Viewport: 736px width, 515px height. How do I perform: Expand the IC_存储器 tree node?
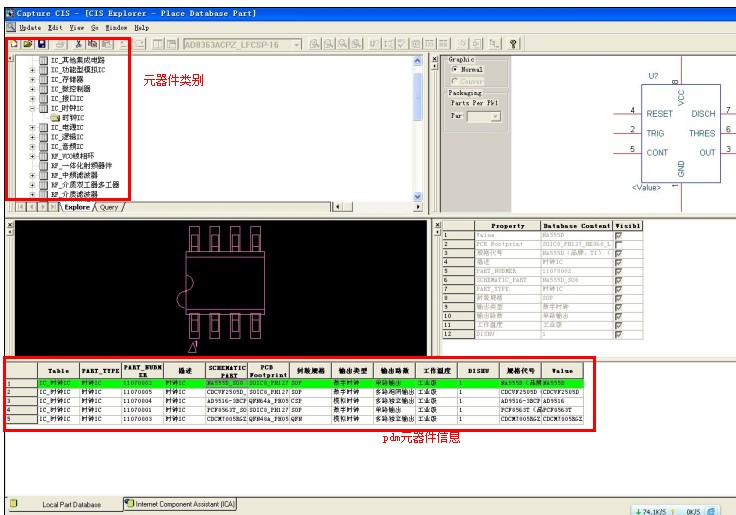pos(32,79)
